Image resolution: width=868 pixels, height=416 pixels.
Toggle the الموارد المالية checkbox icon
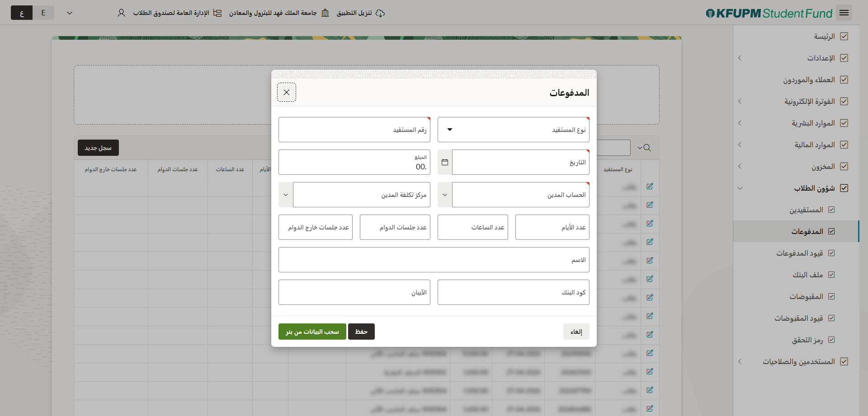coord(844,145)
